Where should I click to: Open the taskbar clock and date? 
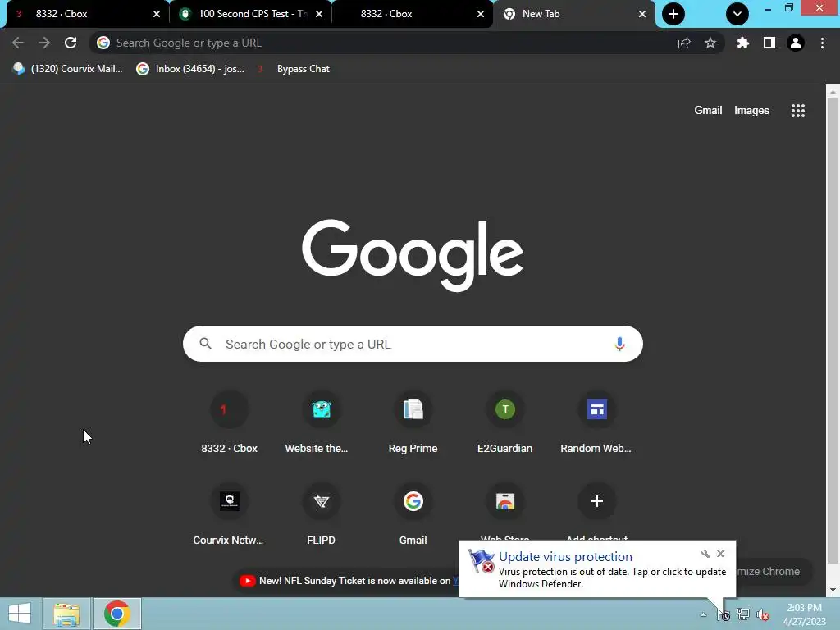[x=804, y=614]
